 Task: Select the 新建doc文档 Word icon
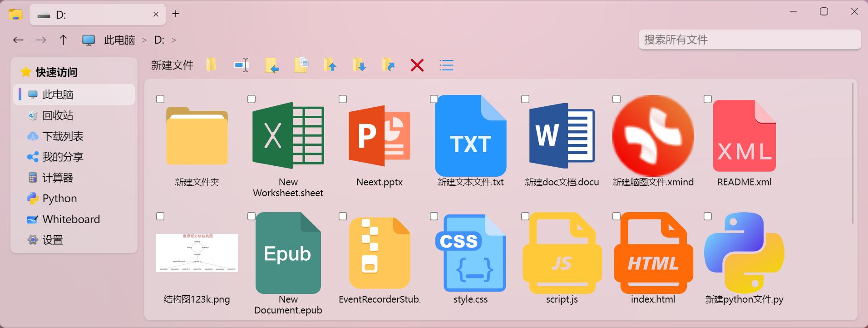pos(562,135)
